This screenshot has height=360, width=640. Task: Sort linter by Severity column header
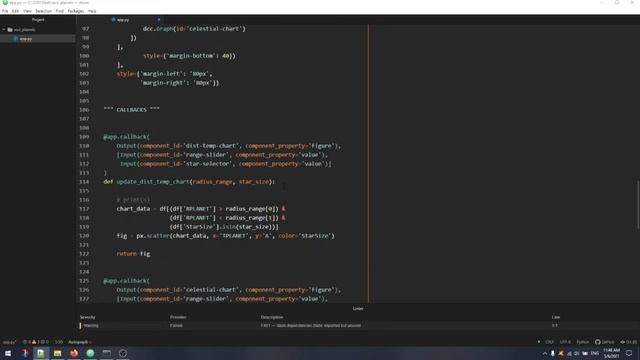(x=87, y=317)
